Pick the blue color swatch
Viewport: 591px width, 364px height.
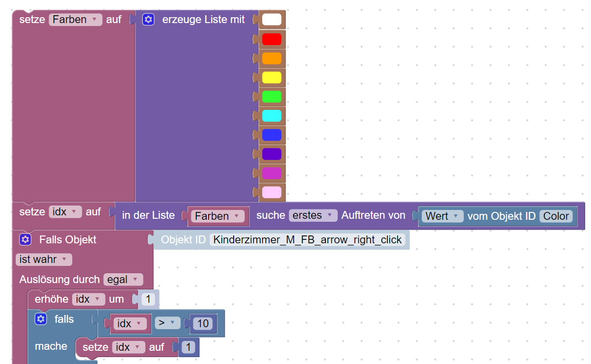[272, 135]
